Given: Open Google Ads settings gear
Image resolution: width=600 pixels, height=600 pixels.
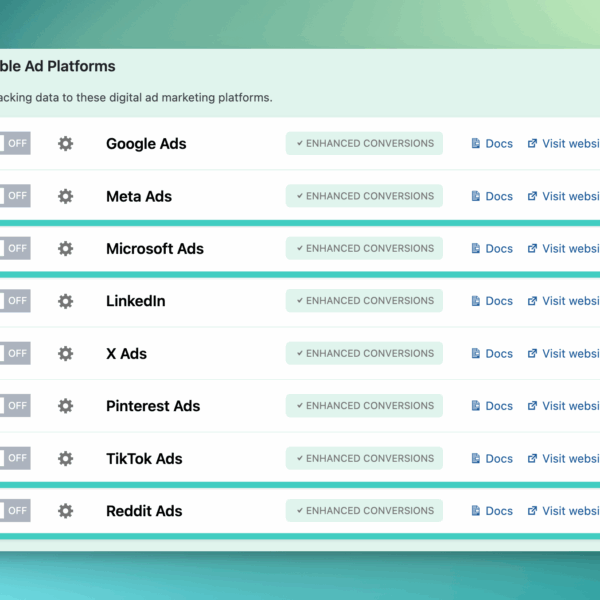Looking at the screenshot, I should point(65,143).
